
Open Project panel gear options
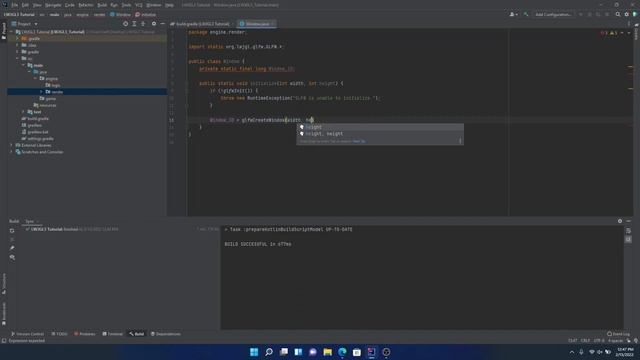pos(154,24)
